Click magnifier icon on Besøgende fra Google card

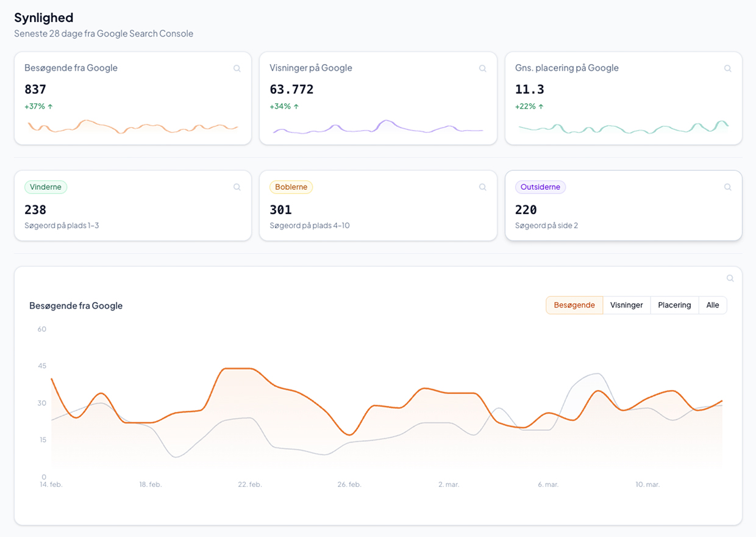pyautogui.click(x=237, y=69)
